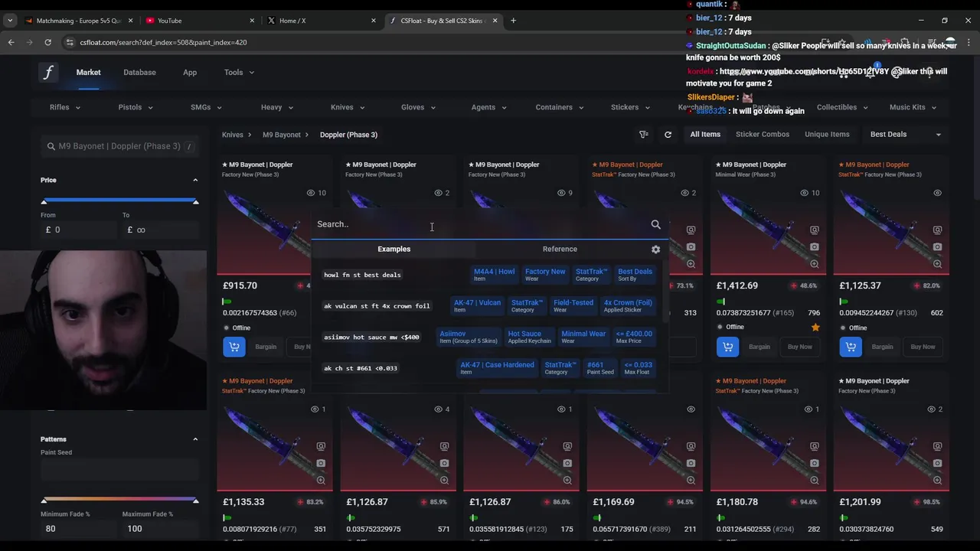Refresh the listings with the reload icon
This screenshot has height=551, width=980.
(x=668, y=135)
